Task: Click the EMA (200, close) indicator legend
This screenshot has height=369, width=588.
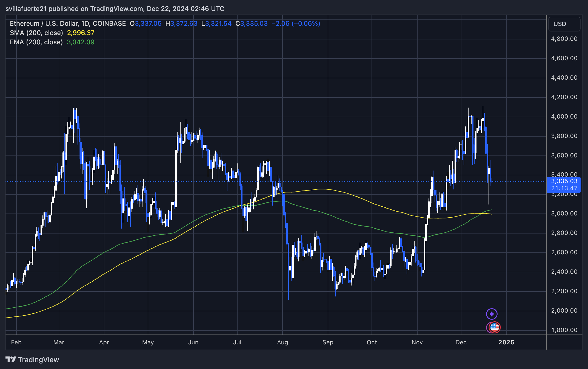Action: [36, 42]
